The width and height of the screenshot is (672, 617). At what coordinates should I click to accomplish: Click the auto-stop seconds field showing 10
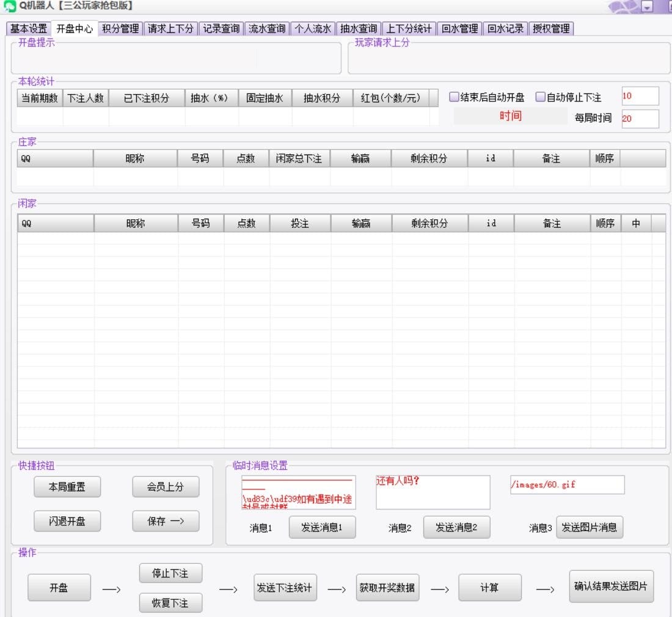click(x=640, y=96)
